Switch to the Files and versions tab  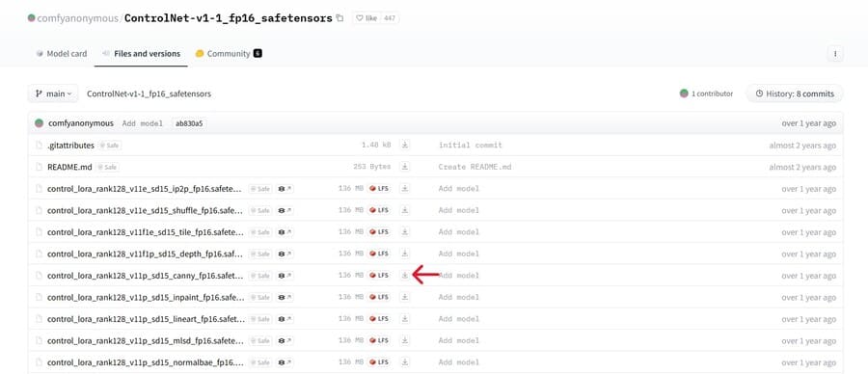tap(141, 54)
